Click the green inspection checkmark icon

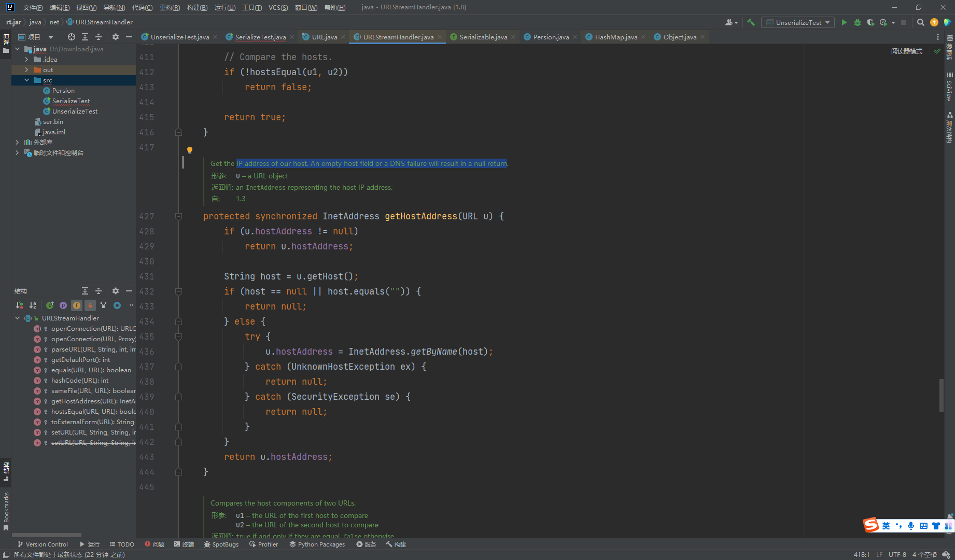click(937, 51)
